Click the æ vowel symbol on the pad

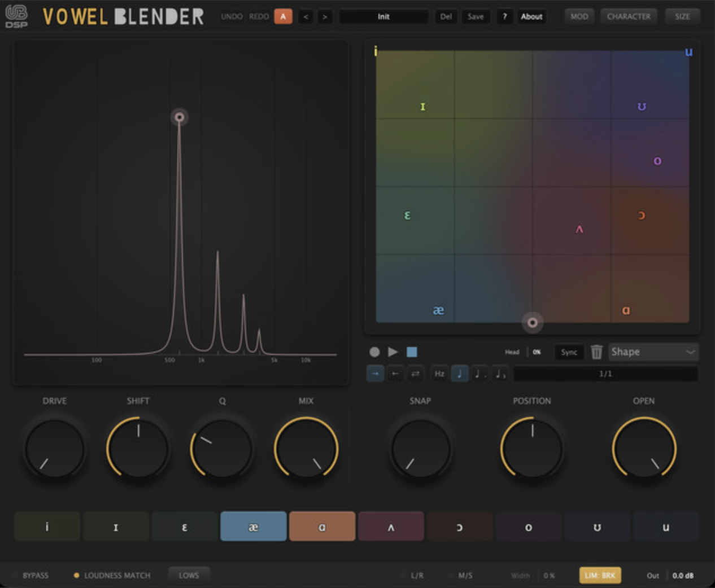tap(438, 310)
